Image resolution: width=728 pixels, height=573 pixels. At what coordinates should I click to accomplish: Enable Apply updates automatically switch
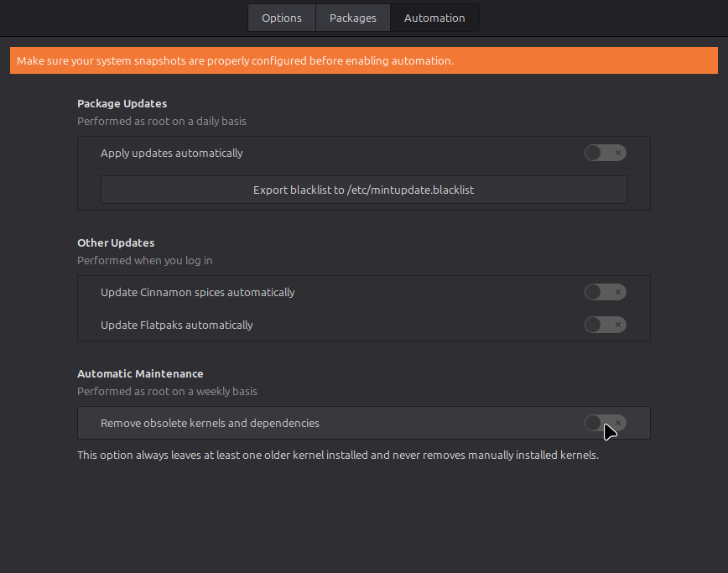606,153
